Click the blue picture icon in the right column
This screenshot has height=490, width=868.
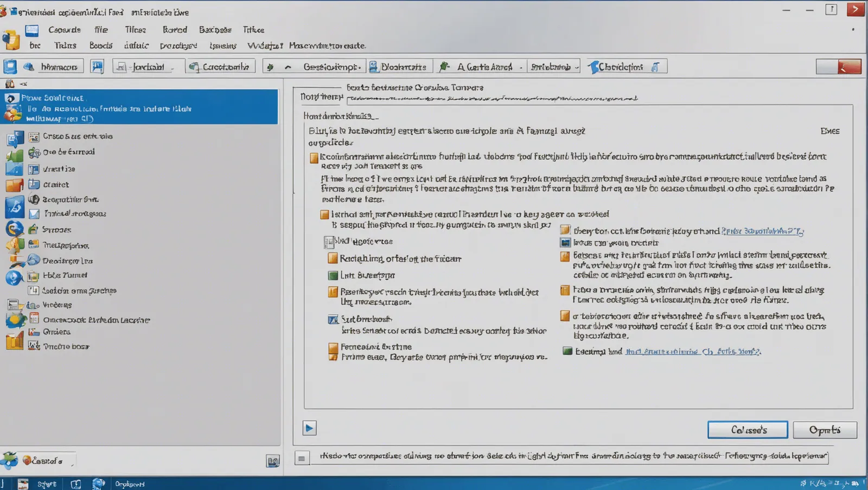pos(565,243)
